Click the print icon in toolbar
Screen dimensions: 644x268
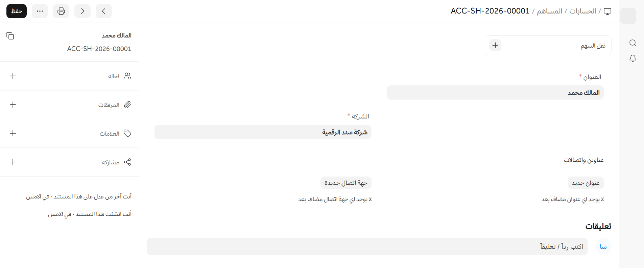click(61, 11)
